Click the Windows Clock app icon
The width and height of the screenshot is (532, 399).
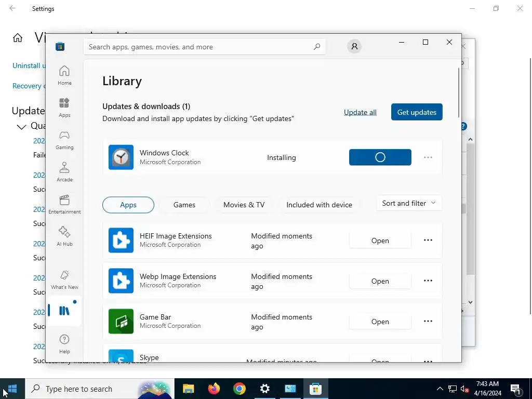(121, 157)
